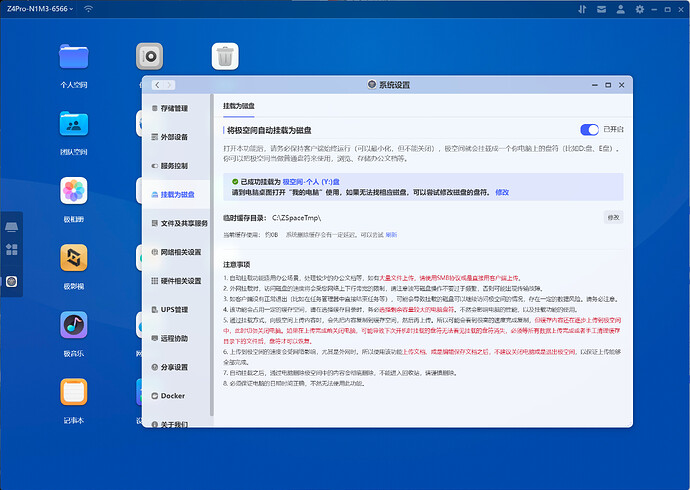Click forward arrow in settings title bar
The height and width of the screenshot is (490, 690).
tap(170, 85)
